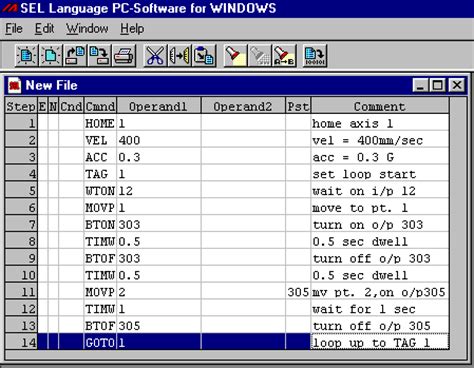The image size is (474, 368).
Task: Click the GOTO command cell in step 14
Action: pyautogui.click(x=100, y=342)
